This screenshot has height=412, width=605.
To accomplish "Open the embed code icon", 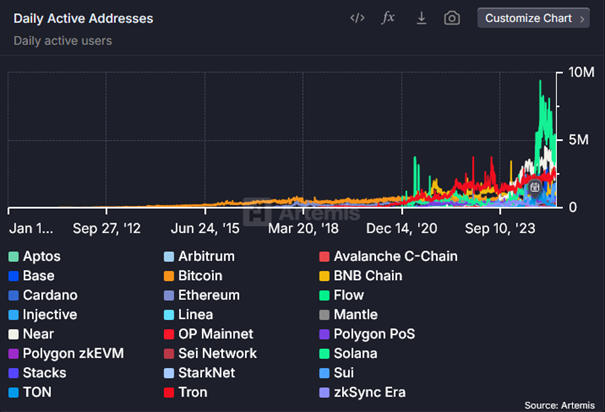I will [x=357, y=18].
